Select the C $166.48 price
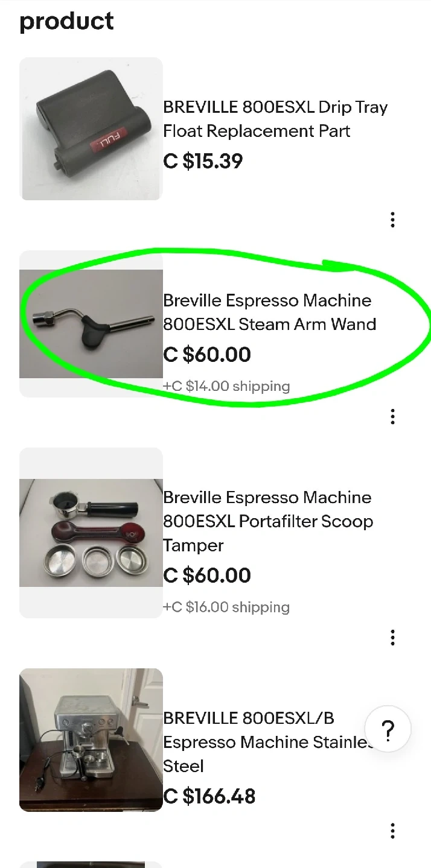This screenshot has width=431, height=868. pos(209,796)
